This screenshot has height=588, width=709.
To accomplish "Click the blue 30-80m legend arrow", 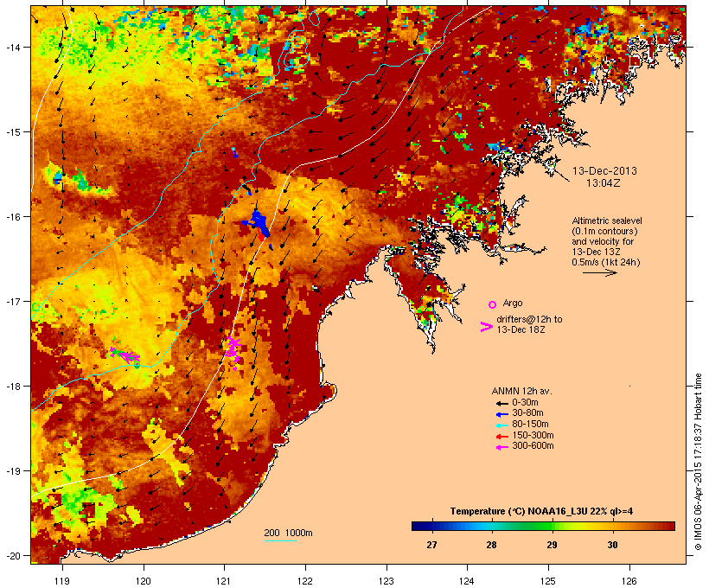I will pos(501,414).
